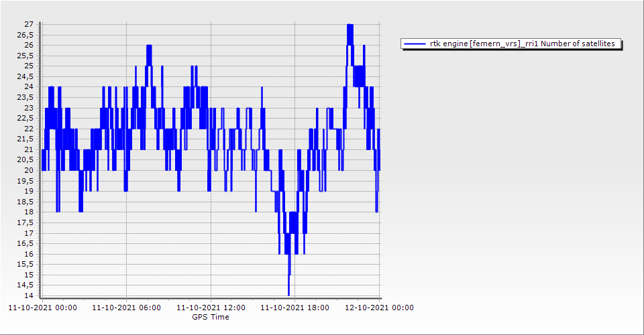Click the blue line sample in the legend
Image resolution: width=644 pixels, height=335 pixels.
tap(415, 44)
